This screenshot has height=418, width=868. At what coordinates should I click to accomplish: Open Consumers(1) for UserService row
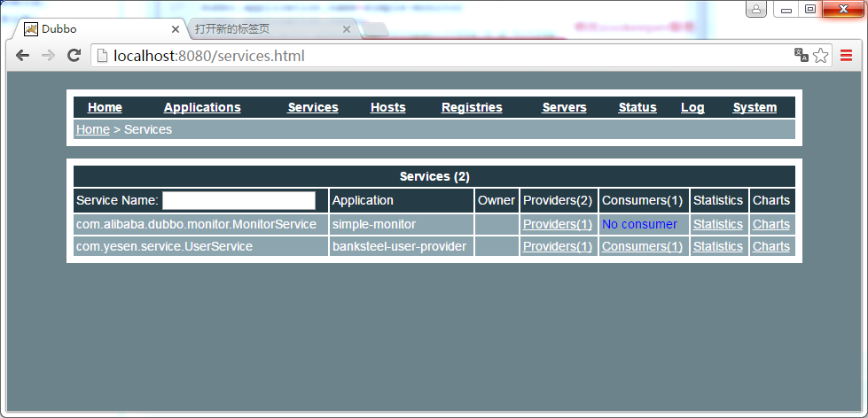[x=642, y=246]
